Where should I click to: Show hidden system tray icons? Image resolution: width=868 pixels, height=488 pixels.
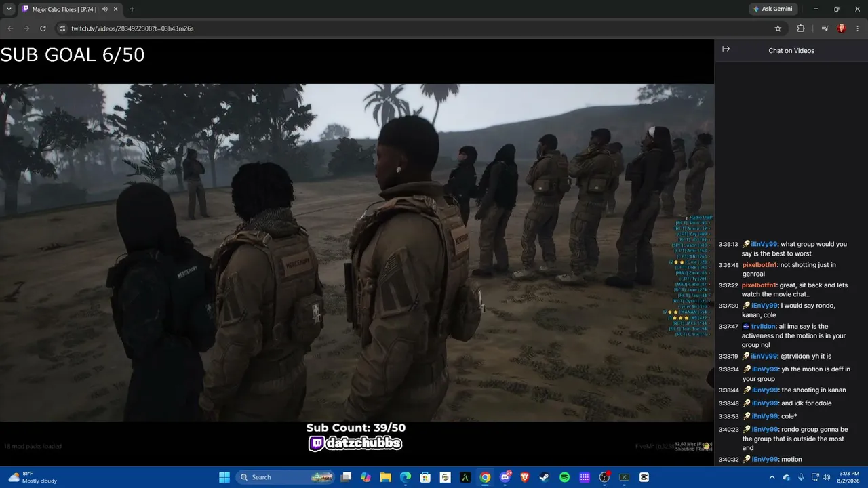tap(772, 477)
